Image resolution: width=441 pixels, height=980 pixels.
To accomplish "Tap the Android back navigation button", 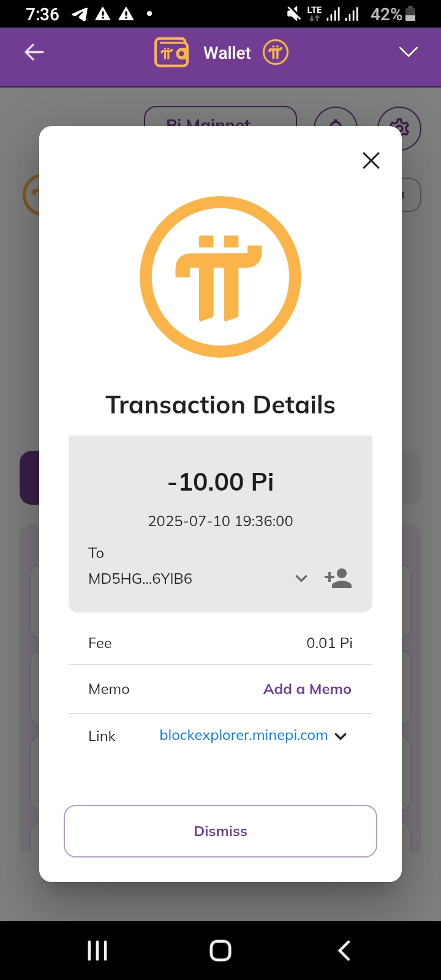I will (344, 951).
